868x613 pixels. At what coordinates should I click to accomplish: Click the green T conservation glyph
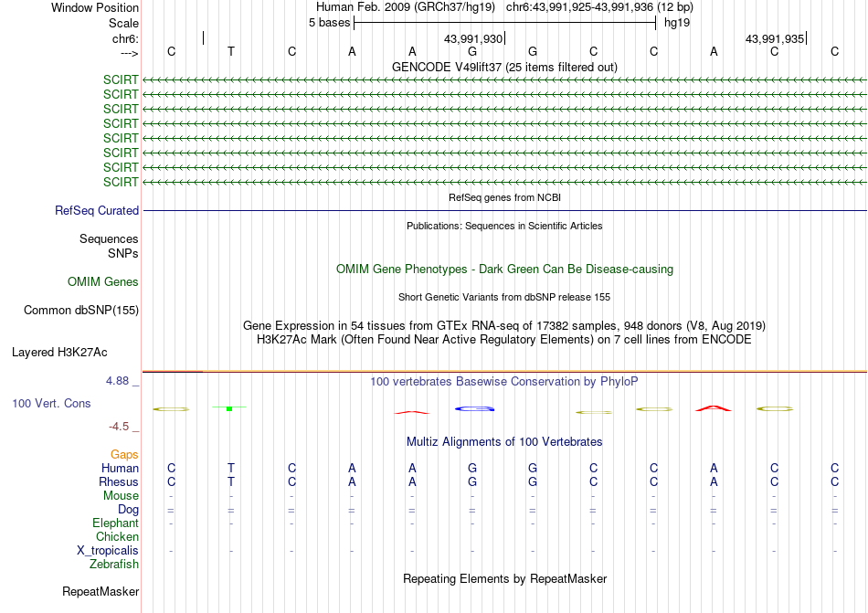click(x=229, y=408)
